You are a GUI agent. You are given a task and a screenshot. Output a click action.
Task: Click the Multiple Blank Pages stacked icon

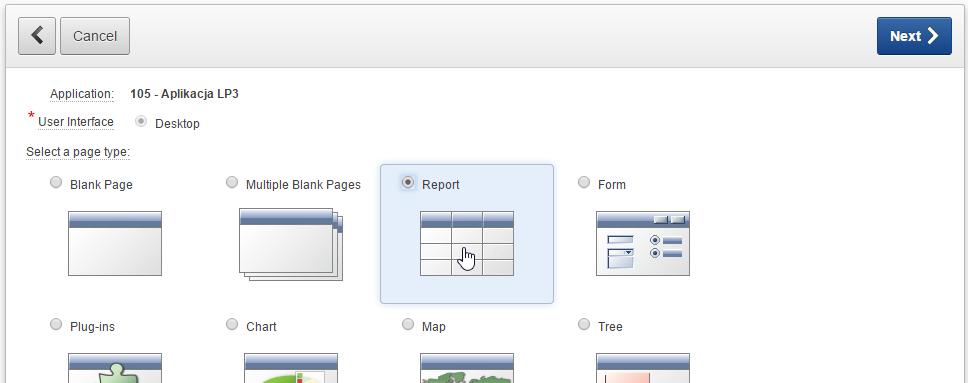[291, 245]
